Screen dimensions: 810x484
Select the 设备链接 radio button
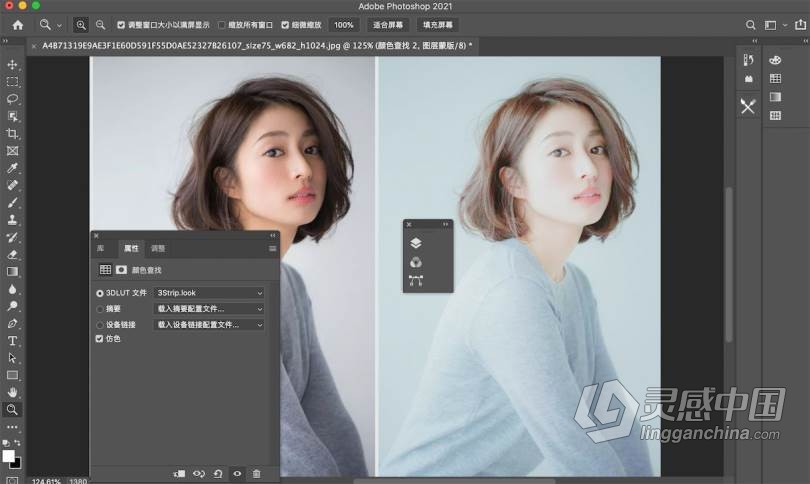click(100, 325)
